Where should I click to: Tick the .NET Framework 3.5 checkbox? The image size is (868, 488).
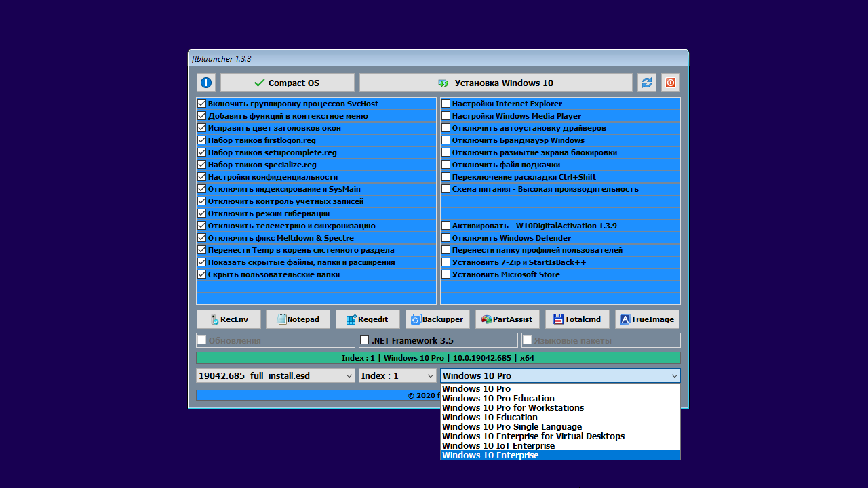365,340
